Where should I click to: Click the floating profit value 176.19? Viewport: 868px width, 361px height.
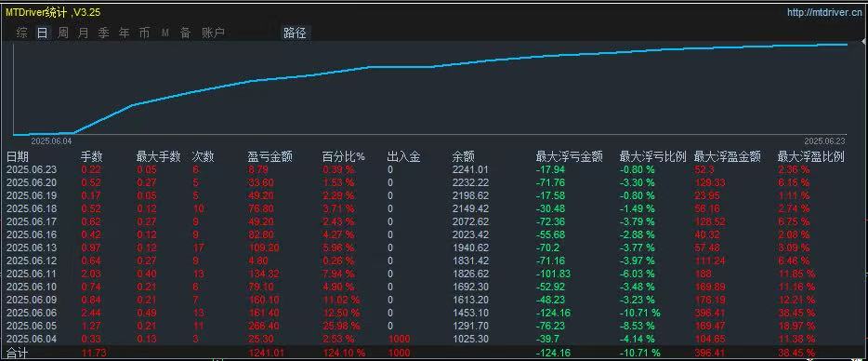(710, 300)
